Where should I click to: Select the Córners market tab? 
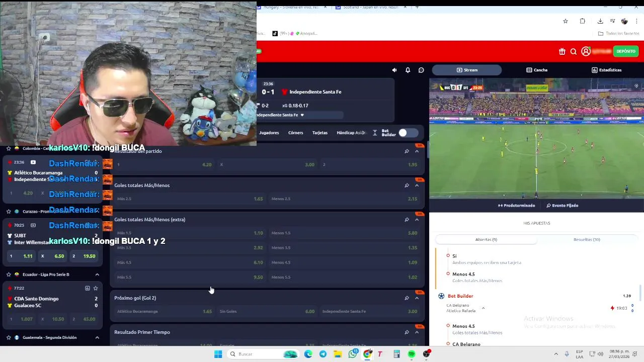(295, 133)
